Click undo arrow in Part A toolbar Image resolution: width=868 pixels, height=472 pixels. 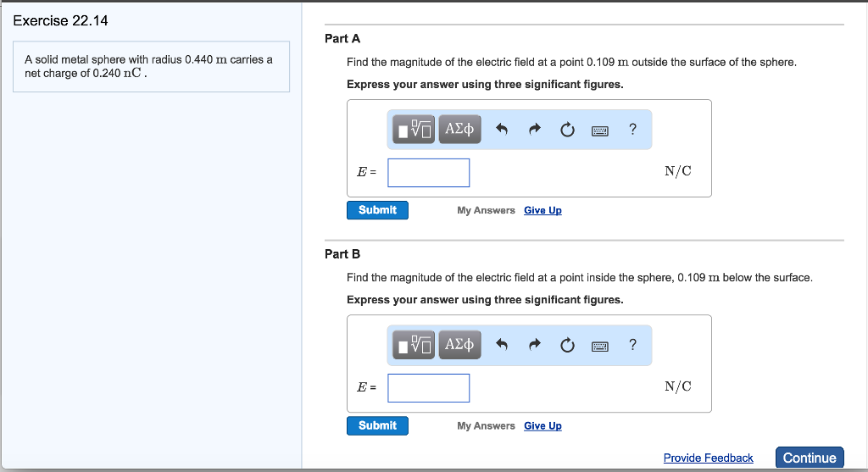[502, 130]
